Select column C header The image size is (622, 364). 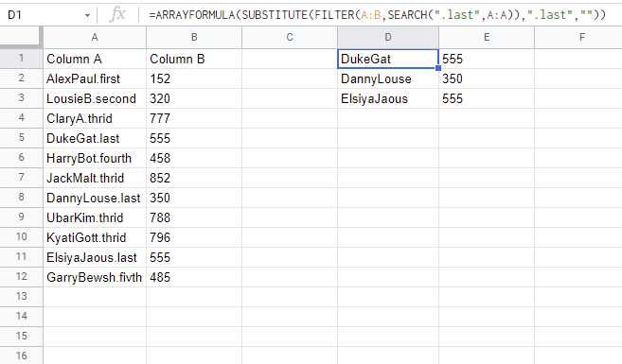[x=290, y=37]
